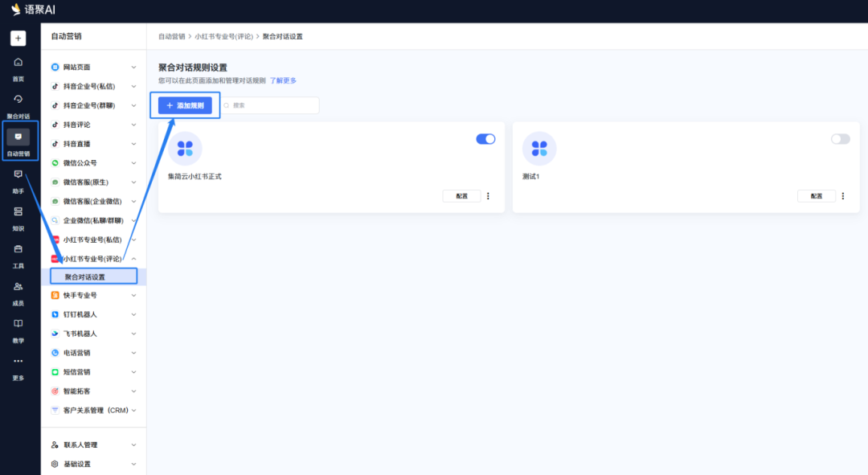This screenshot has width=868, height=475.
Task: Click the 网站页面 channel icon
Action: pos(55,67)
